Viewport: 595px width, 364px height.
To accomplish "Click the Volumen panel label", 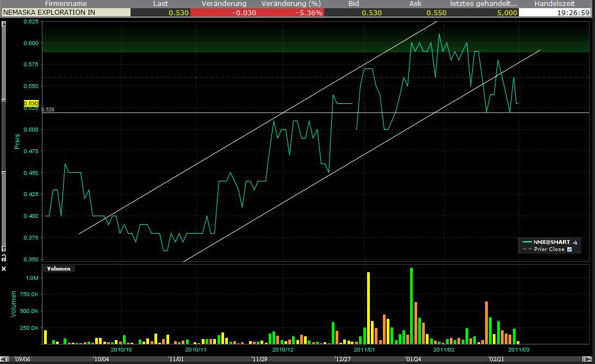I will 59,268.
